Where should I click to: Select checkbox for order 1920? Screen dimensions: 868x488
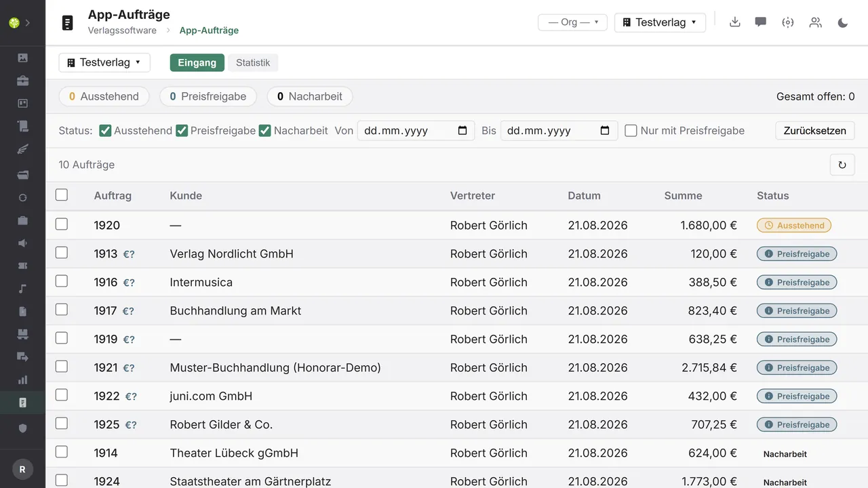[62, 224]
